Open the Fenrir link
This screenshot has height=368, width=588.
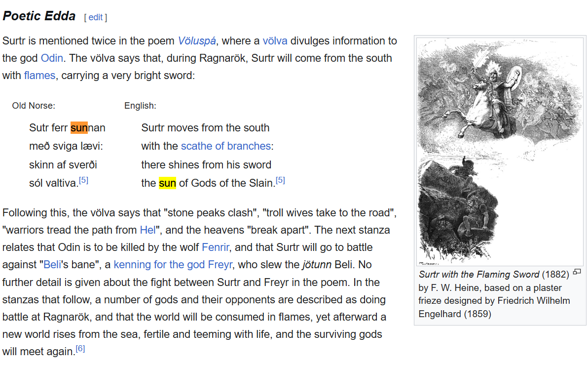tap(215, 247)
